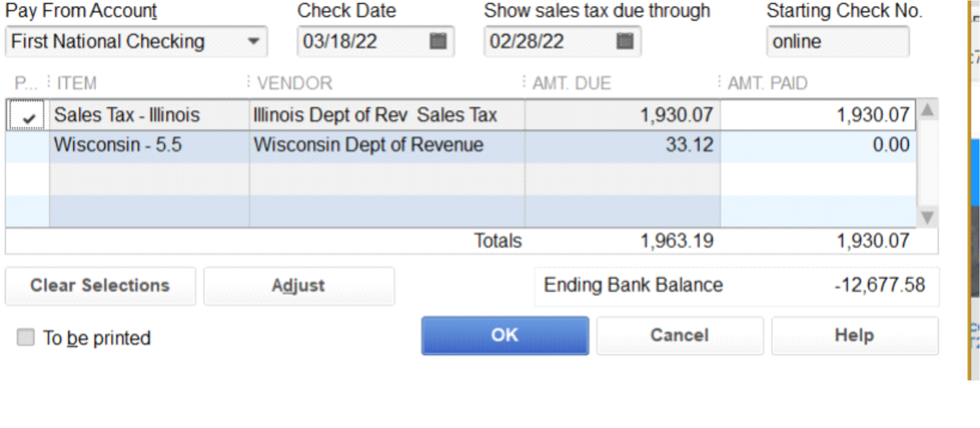The width and height of the screenshot is (980, 428).
Task: Check the pay box for Wisconsin - 5.5
Action: [x=28, y=145]
